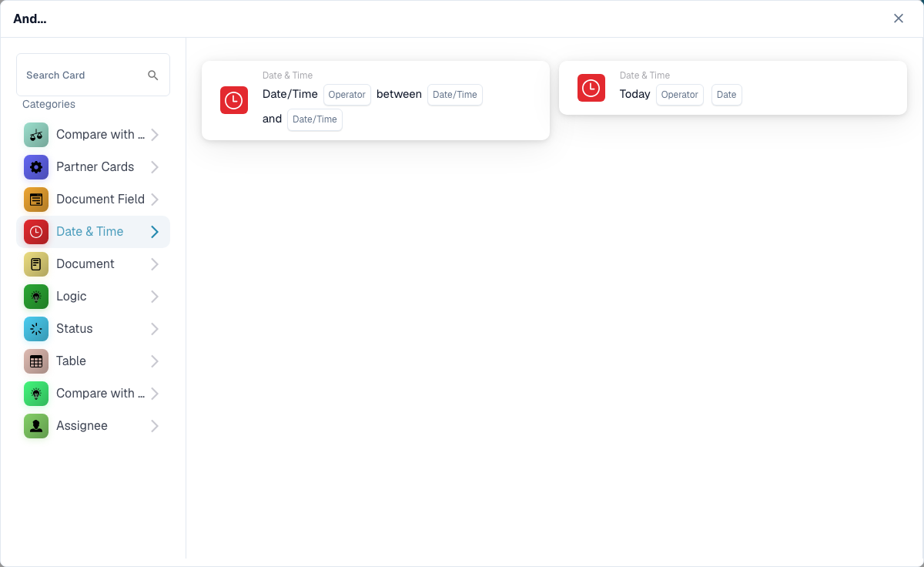Click the Date tag in the Today card
Screen dimensions: 924x567
(x=727, y=95)
